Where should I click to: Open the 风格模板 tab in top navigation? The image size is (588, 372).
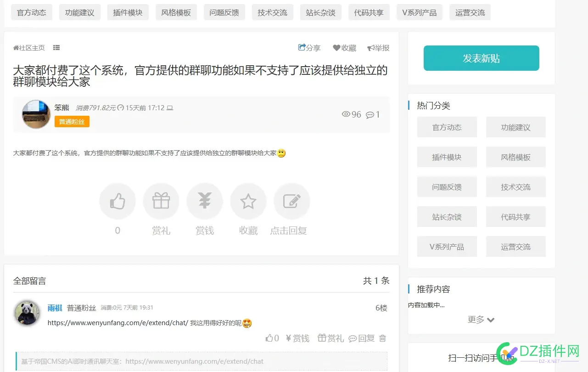[176, 12]
